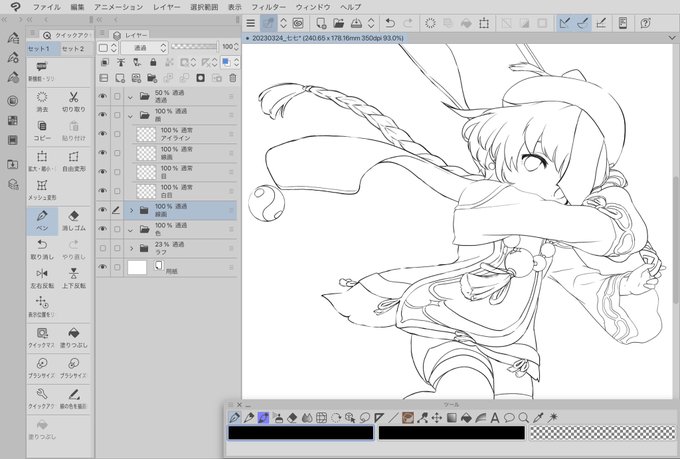Open the layer color dropdown with blue square

[x=230, y=62]
